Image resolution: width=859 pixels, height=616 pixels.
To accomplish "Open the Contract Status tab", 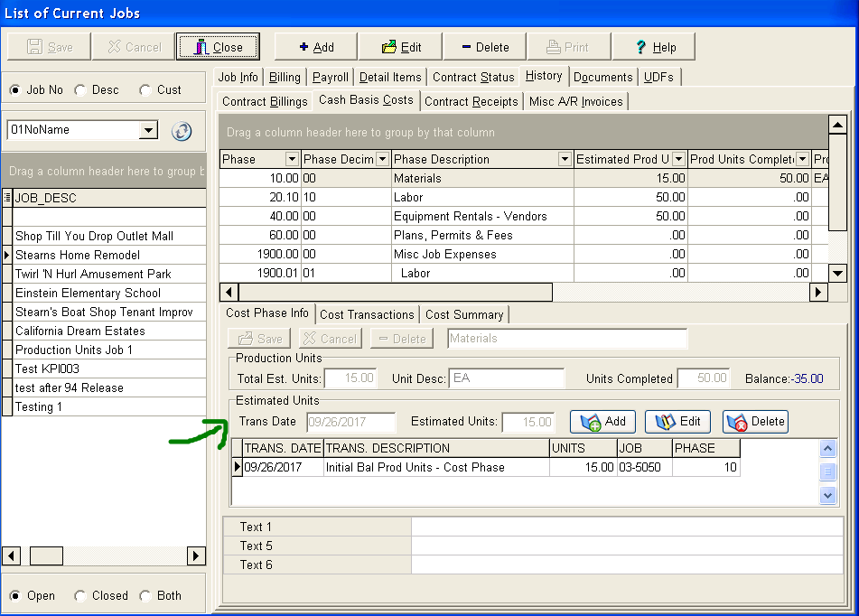I will tap(473, 78).
